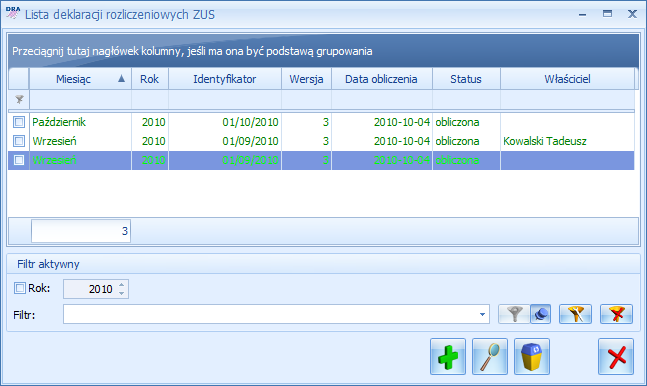647x386 pixels.
Task: Click the group-by header drop area text
Action: (x=192, y=51)
